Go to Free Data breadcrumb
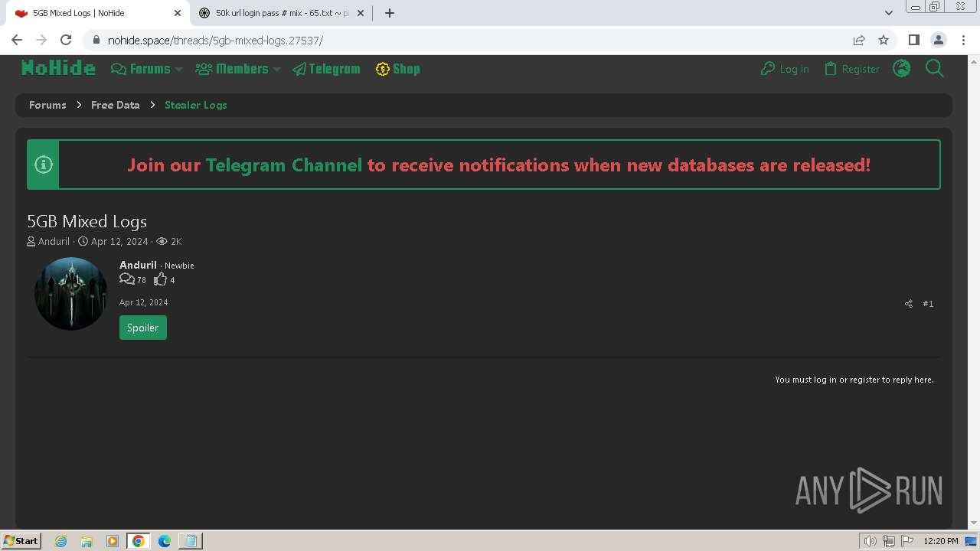980x551 pixels. pos(116,105)
